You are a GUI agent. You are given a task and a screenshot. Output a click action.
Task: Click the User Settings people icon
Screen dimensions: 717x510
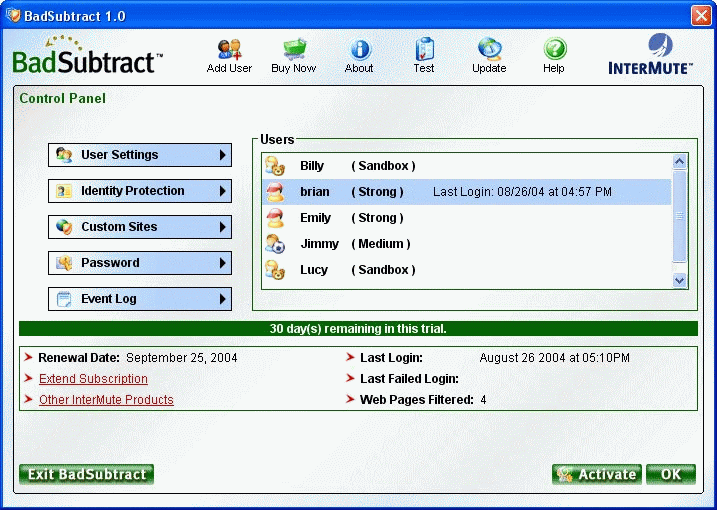[x=64, y=155]
